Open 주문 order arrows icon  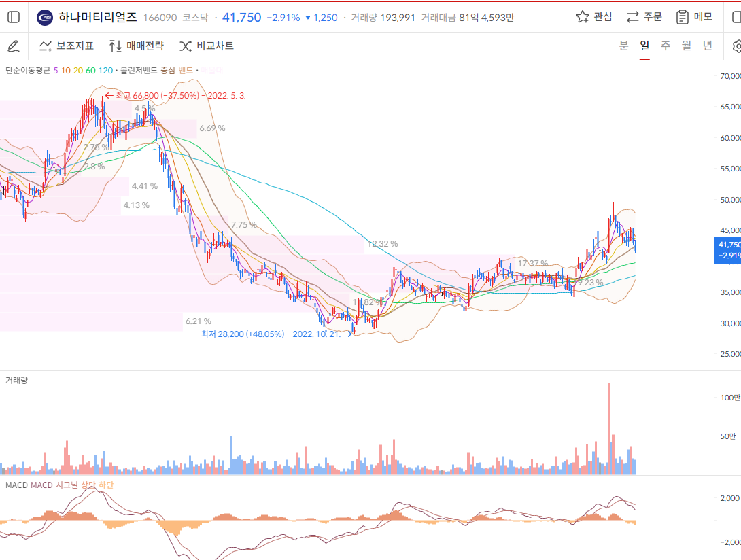644,17
